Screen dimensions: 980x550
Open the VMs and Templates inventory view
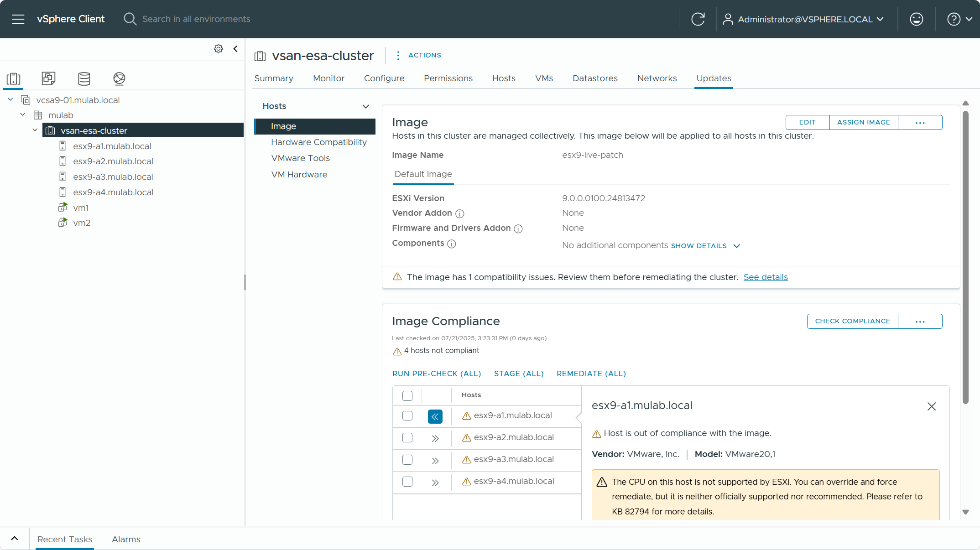pyautogui.click(x=48, y=78)
